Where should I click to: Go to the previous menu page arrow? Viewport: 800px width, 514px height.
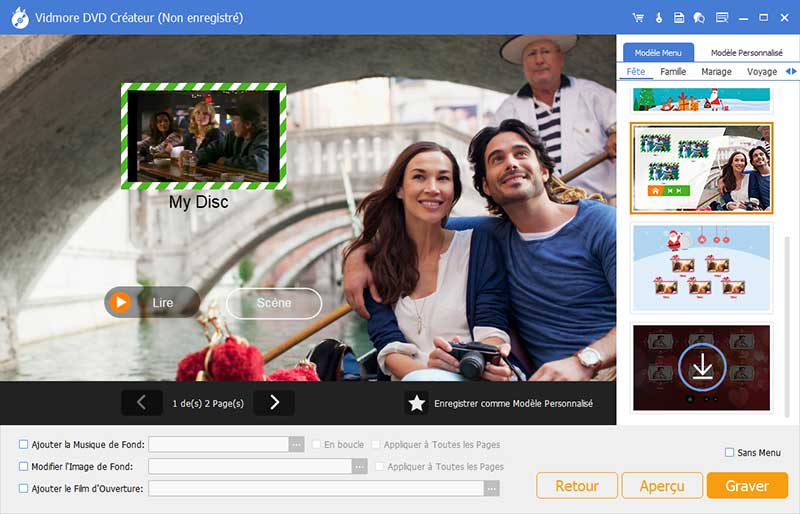click(141, 403)
